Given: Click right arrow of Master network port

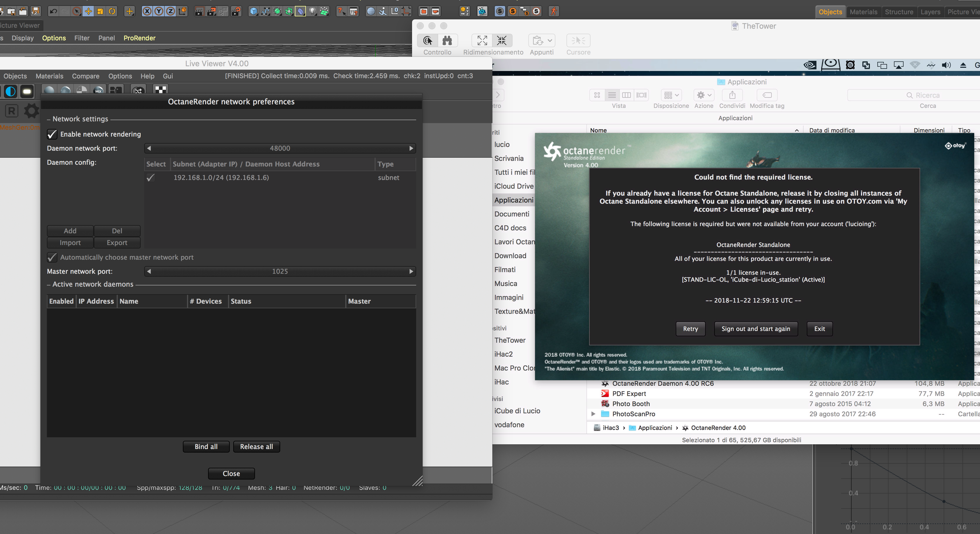Looking at the screenshot, I should (x=411, y=271).
